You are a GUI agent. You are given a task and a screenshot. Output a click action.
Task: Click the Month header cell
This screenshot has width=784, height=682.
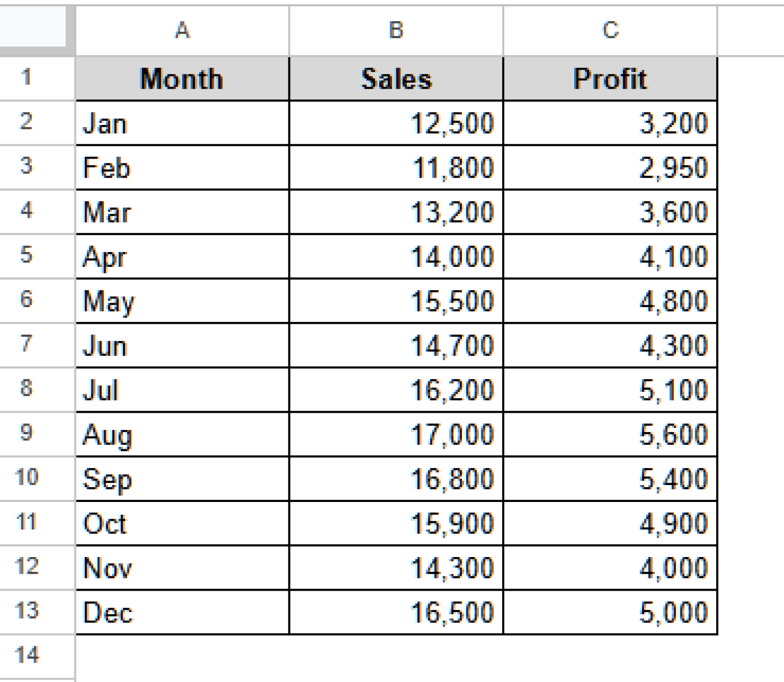[x=182, y=78]
